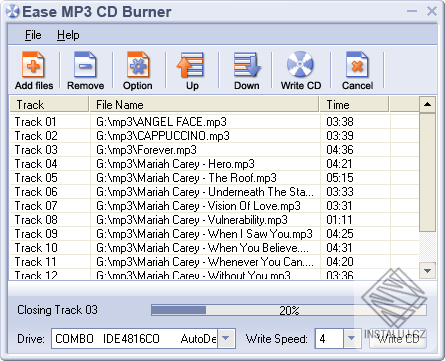Click the vertical scrollbar thumb

coord(427,172)
